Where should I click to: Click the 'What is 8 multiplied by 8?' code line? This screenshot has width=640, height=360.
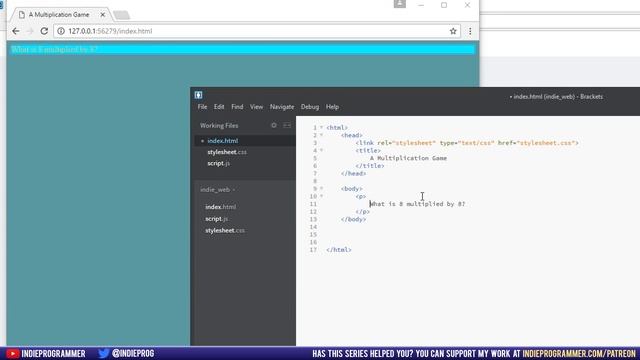[x=417, y=204]
